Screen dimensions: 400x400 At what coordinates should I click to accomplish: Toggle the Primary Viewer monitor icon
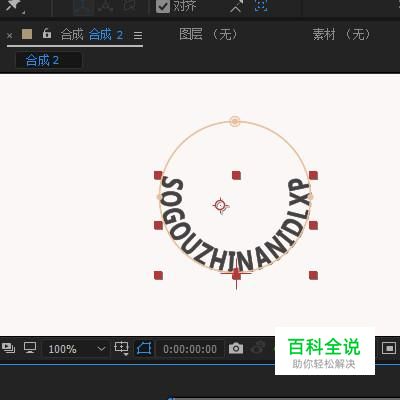[x=30, y=348]
